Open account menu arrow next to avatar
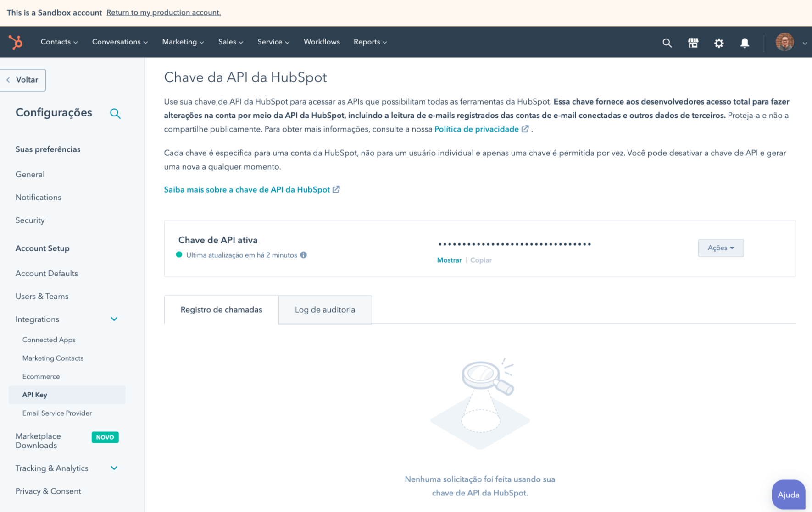 (805, 43)
